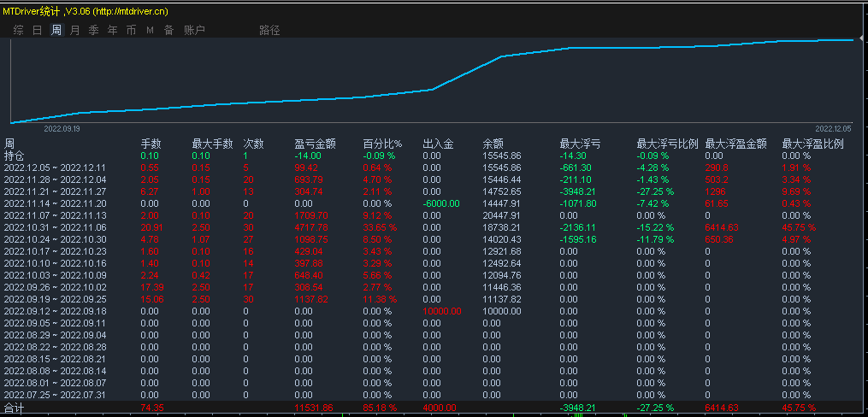
Task: Select week row 2022.10.31 ~ 2022.11.06
Action: pos(55,227)
